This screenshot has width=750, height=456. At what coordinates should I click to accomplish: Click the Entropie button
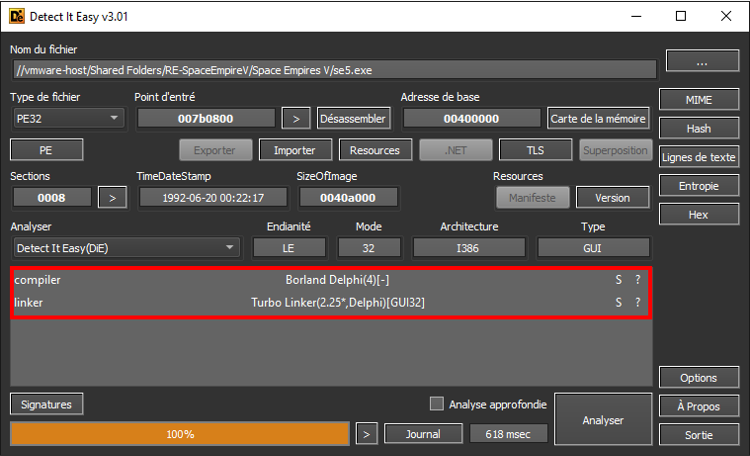pos(699,186)
